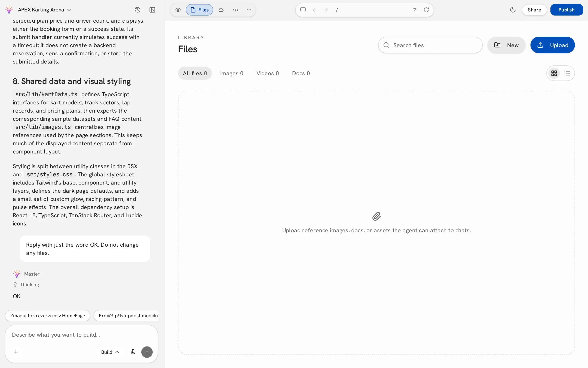Create a New folder
Viewport: 588px width, 368px height.
pos(506,45)
